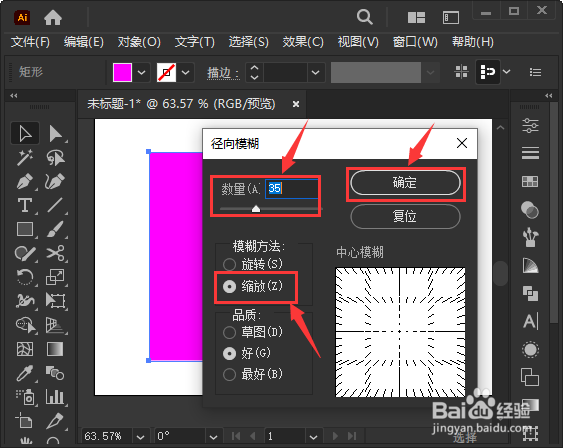The height and width of the screenshot is (448, 563).
Task: Select the Shape Builder tool
Action: (24, 325)
